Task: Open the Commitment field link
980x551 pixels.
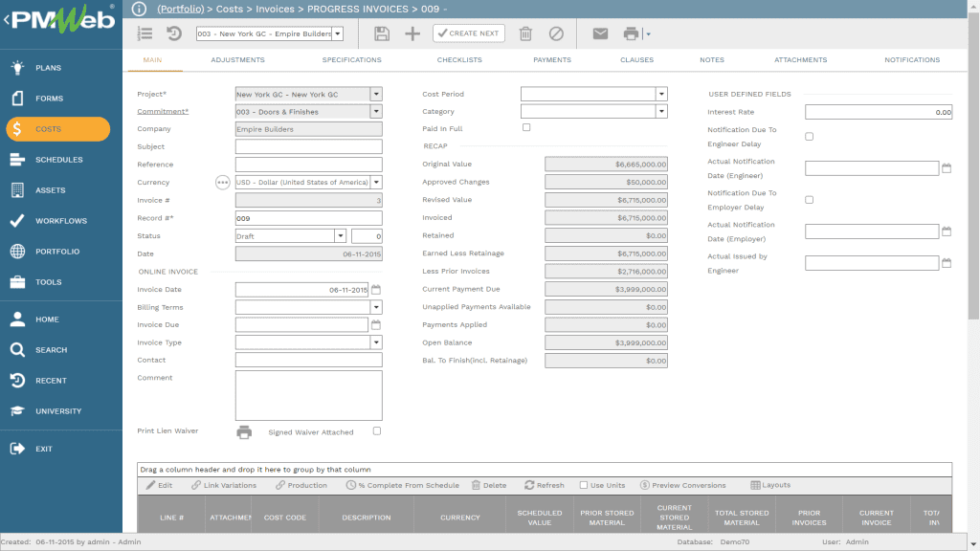Action: click(x=163, y=111)
